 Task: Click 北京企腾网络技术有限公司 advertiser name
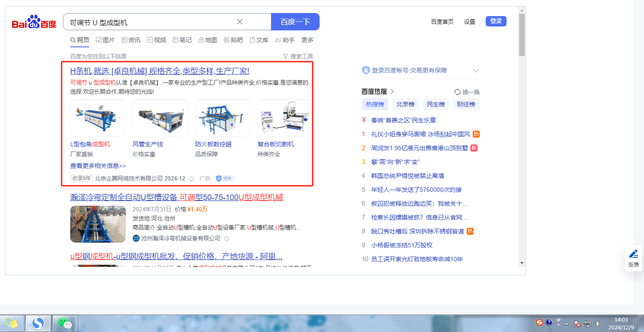(129, 178)
